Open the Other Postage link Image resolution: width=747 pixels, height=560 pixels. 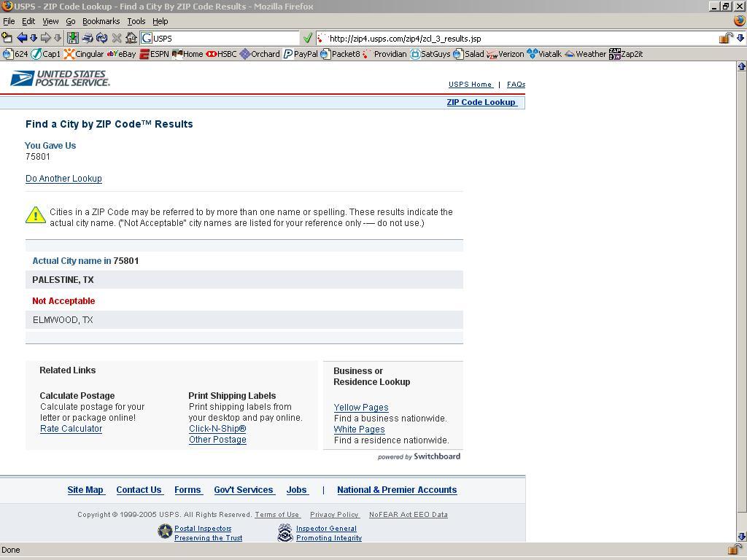pos(217,440)
